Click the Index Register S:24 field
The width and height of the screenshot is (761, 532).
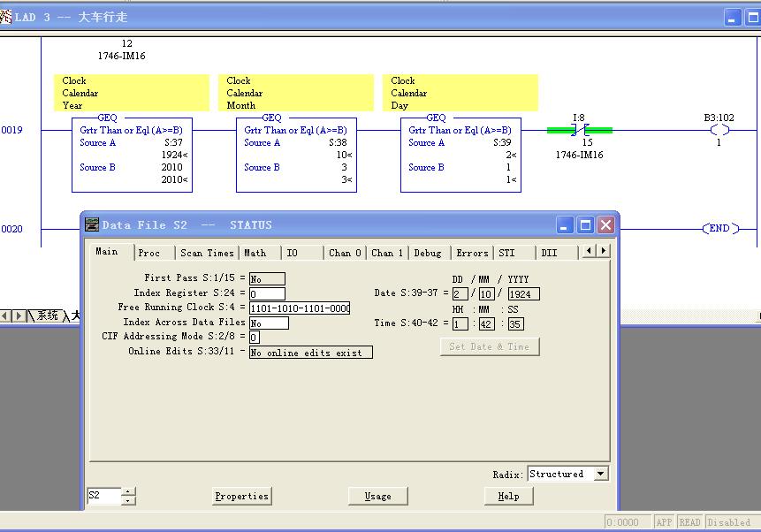[267, 293]
